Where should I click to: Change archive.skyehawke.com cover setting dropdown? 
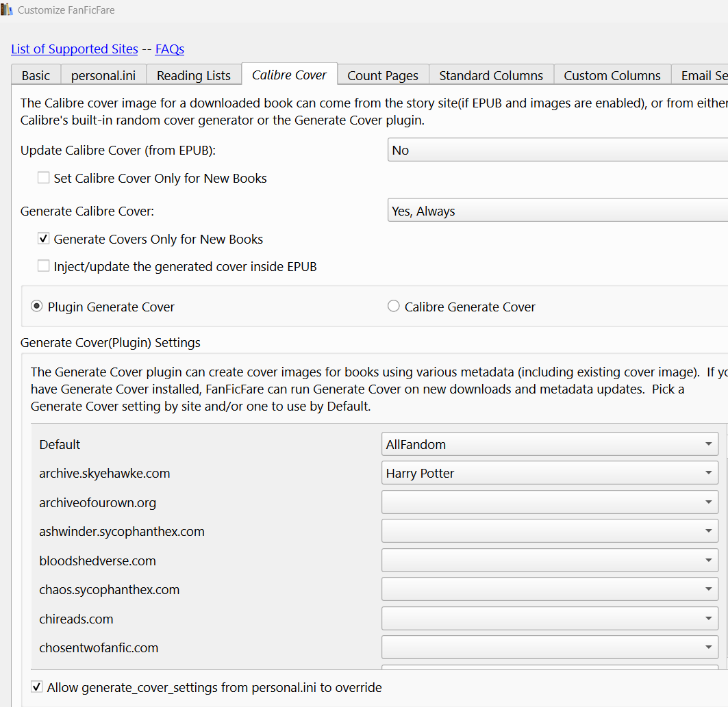[549, 473]
